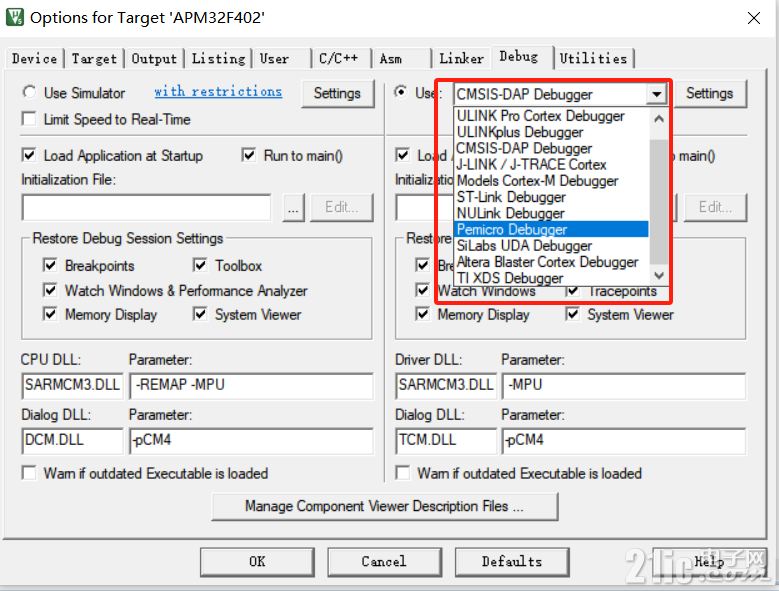The image size is (779, 591).
Task: Open Manage Component Viewer Description Files
Action: point(385,507)
